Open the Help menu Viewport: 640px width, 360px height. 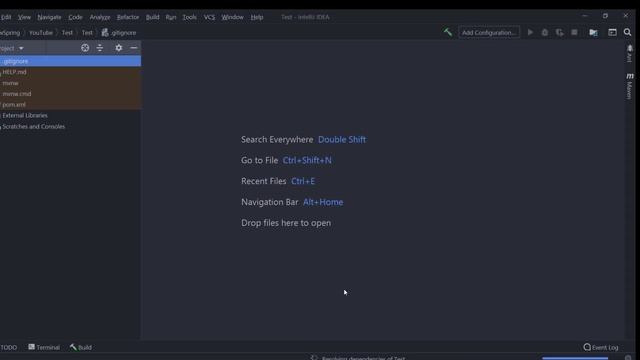coord(257,17)
